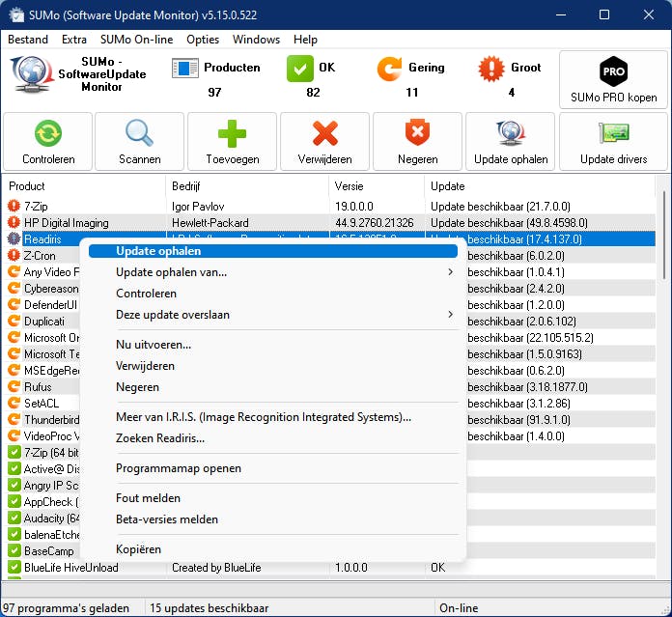Image resolution: width=672 pixels, height=617 pixels.
Task: Click the red status icon beside Z-Cron
Action: [x=14, y=255]
